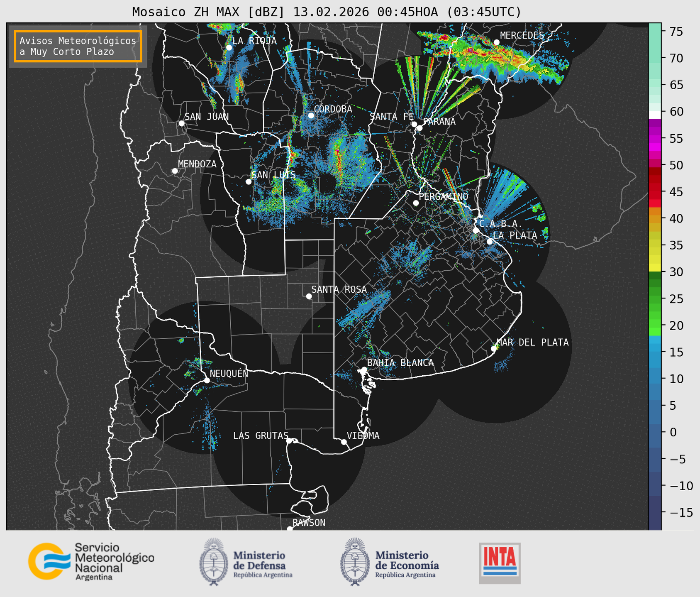Click the Rawson city marker dot
Screen dimensions: 700x597
(x=290, y=529)
